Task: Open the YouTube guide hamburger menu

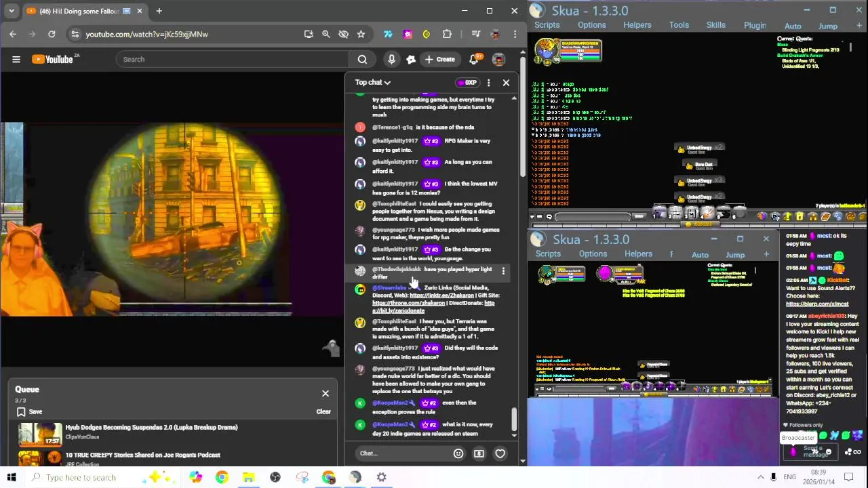Action: coord(16,60)
